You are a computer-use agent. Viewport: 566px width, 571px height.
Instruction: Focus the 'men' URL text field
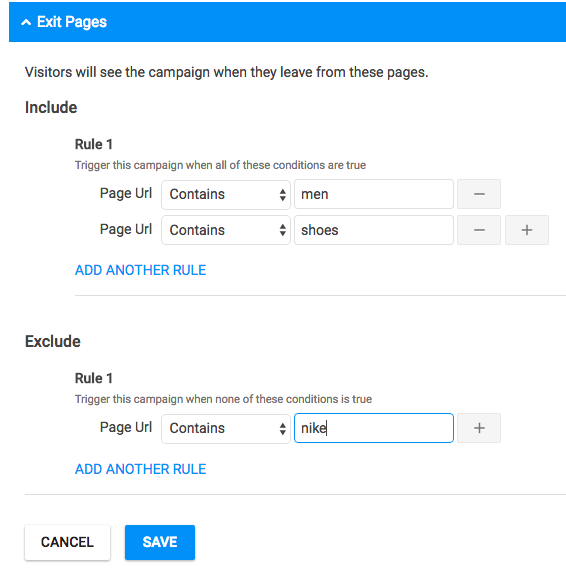pyautogui.click(x=374, y=194)
